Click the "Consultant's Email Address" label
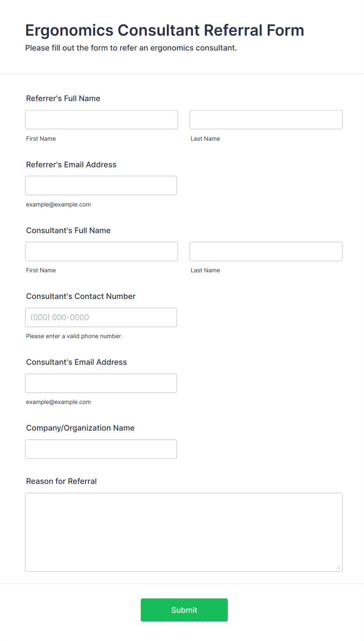Screen dimensions: 364x641 76,362
